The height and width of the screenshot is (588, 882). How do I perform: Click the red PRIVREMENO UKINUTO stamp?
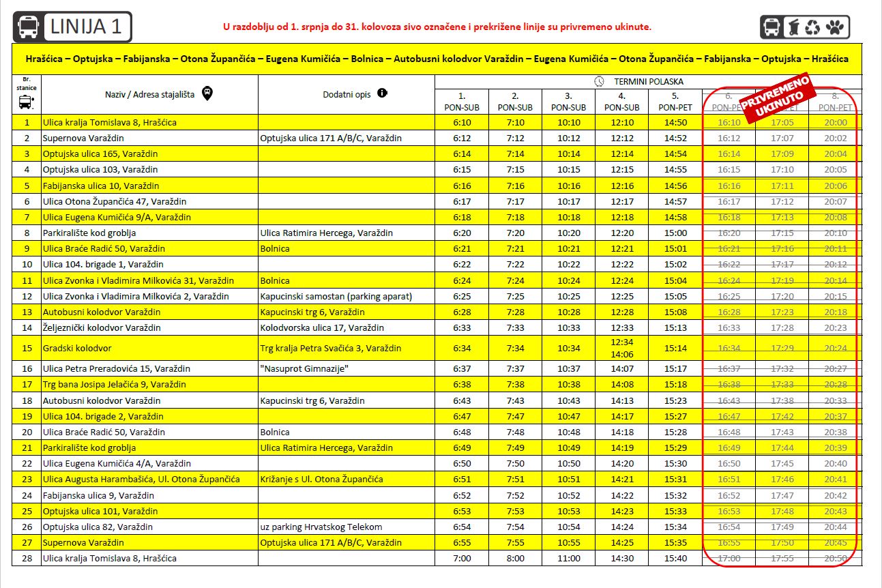pos(777,99)
